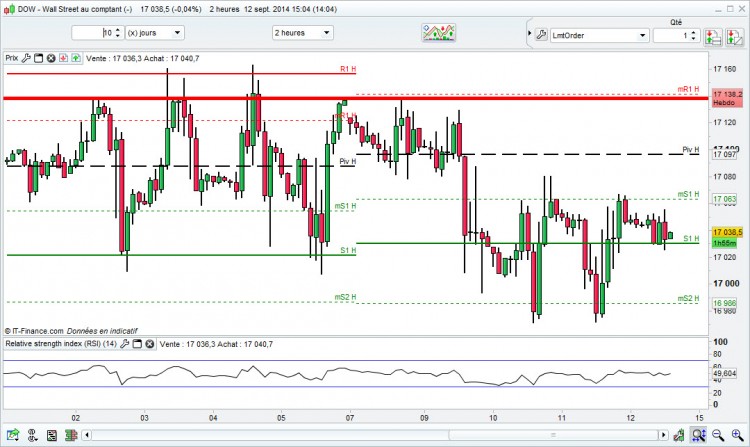Image resolution: width=750 pixels, height=447 pixels.
Task: Remove the RSI indicator panel
Action: [x=150, y=344]
